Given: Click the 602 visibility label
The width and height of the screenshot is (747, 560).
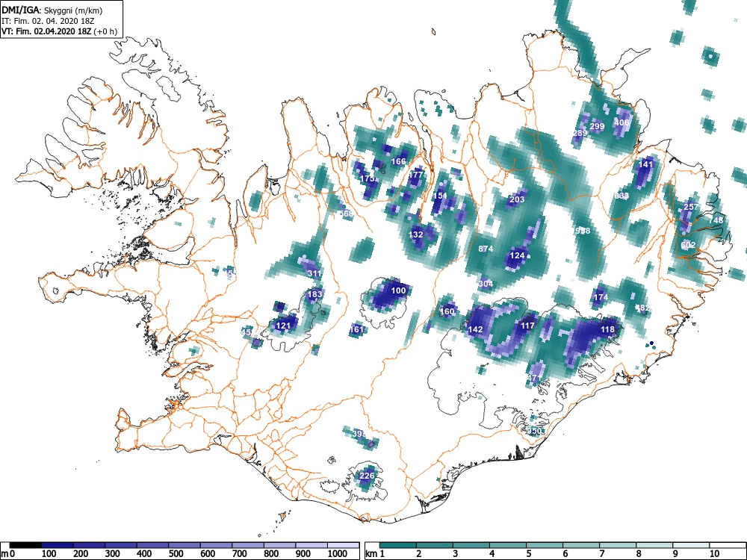Looking at the screenshot, I should 687,245.
